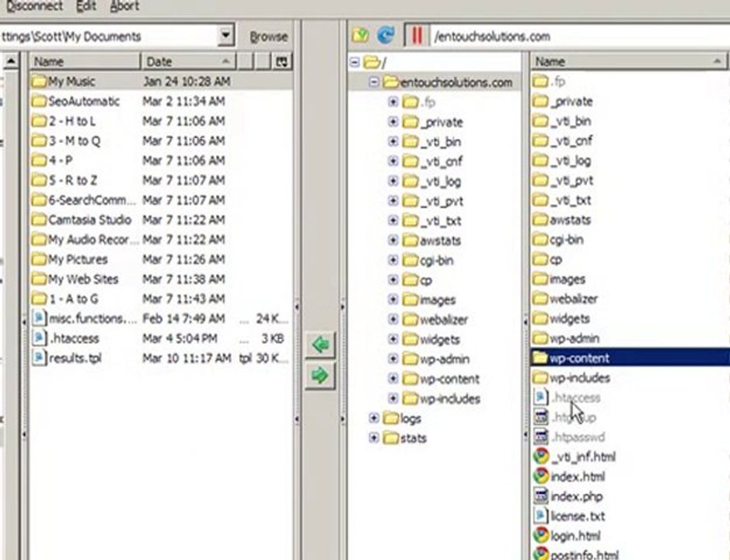Expand the wp-content tree node
The height and width of the screenshot is (560, 730).
click(393, 379)
